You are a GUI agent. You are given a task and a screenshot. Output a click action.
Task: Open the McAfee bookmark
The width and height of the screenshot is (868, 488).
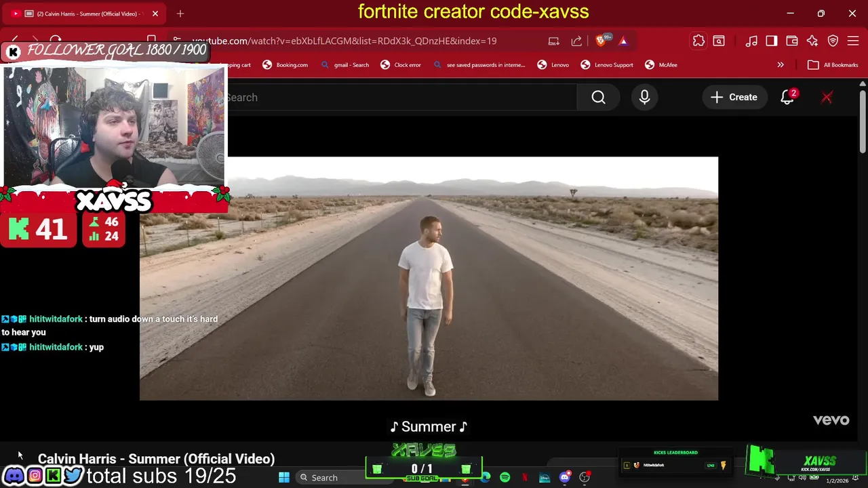661,65
